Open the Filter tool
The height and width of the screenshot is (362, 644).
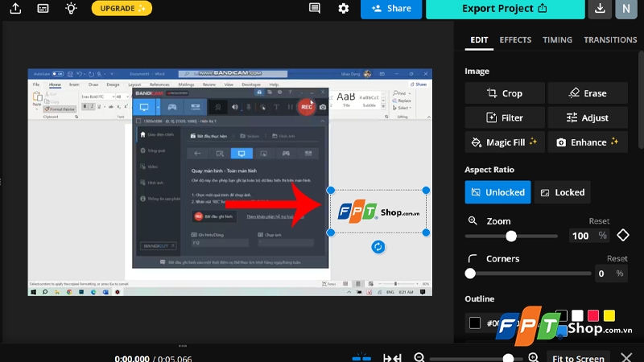click(x=505, y=117)
